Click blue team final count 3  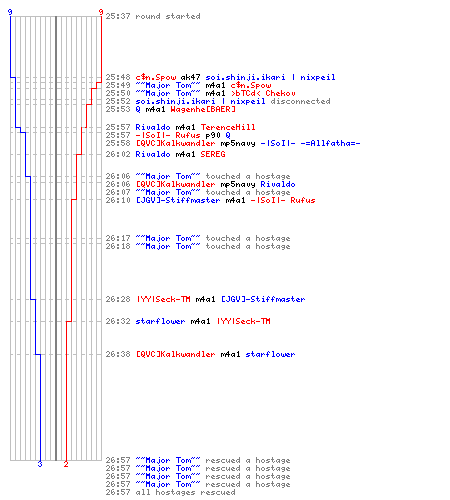coord(40,464)
